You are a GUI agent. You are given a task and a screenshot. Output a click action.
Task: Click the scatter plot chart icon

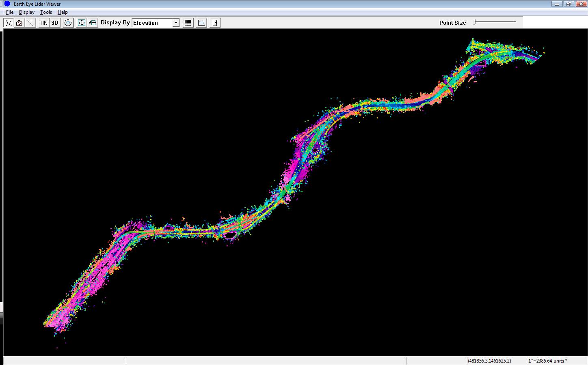(201, 23)
